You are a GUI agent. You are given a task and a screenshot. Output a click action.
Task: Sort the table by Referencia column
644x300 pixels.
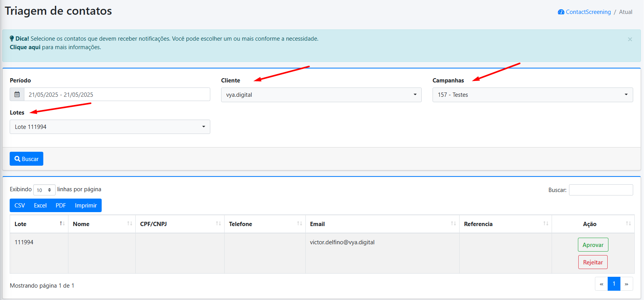545,224
